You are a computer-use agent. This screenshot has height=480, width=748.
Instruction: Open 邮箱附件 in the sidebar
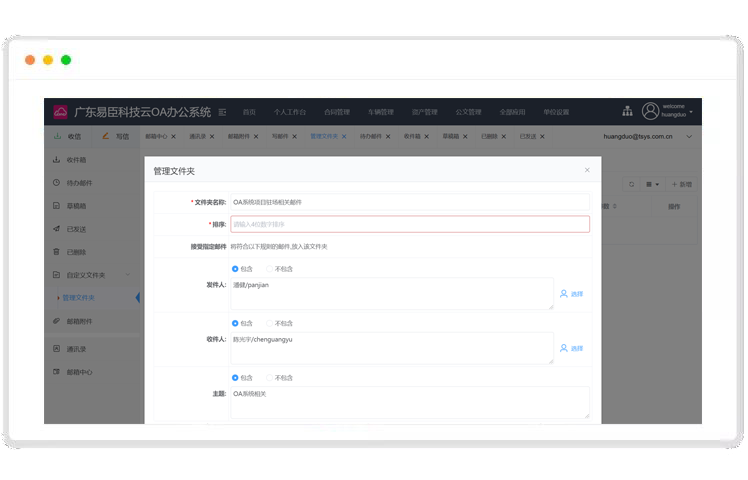93,321
